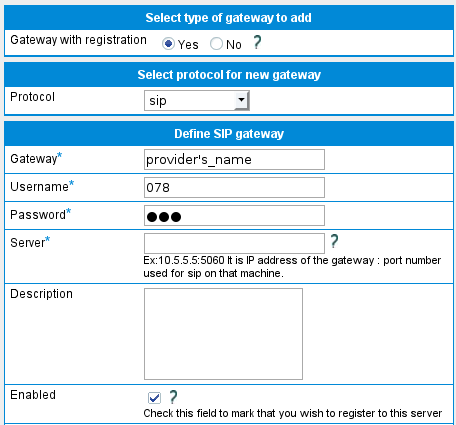Click into the Username field containing 078
Viewport: 456px width, 425px height.
tap(234, 187)
